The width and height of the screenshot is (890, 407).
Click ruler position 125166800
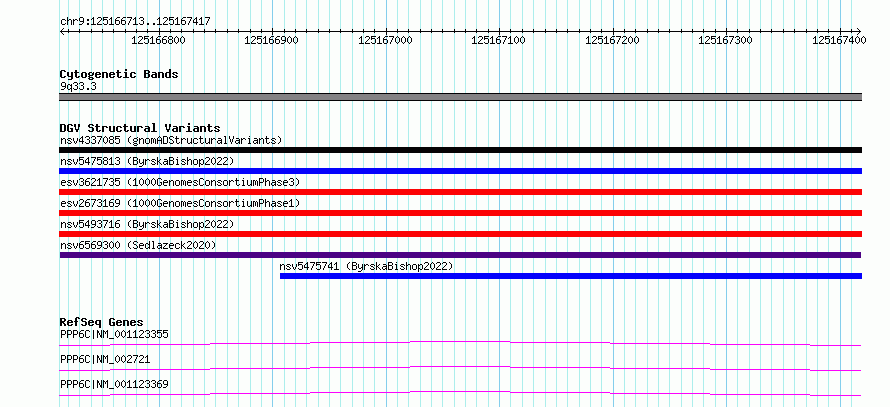pyautogui.click(x=158, y=40)
